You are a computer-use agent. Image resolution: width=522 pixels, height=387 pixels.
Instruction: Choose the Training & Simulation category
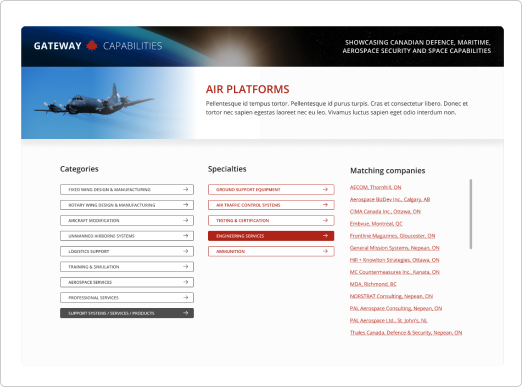(127, 267)
